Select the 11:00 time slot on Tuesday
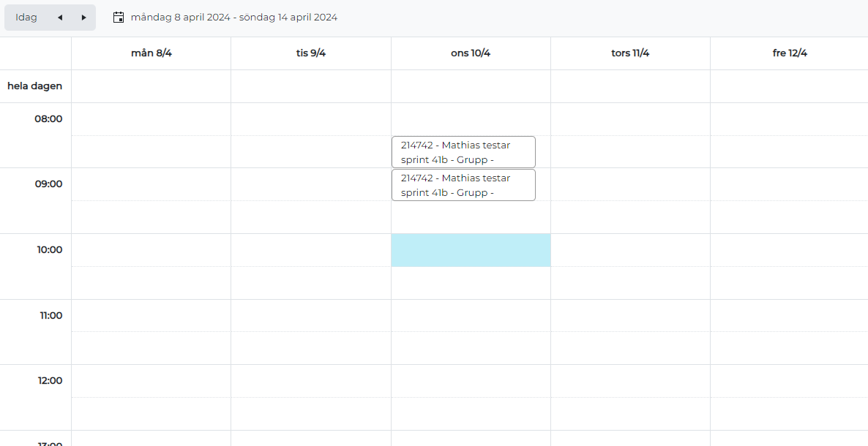Screen dimensions: 868x446 point(311,316)
